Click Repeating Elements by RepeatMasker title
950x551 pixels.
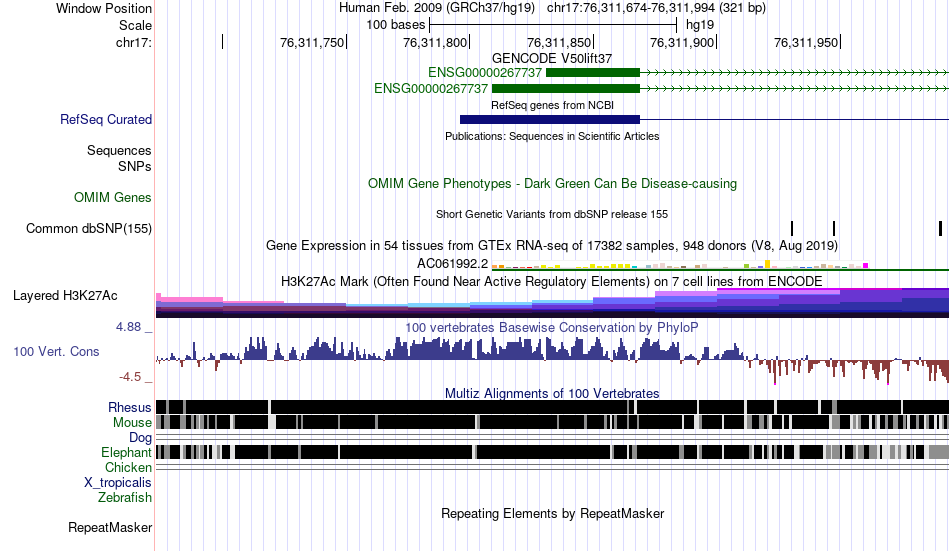pyautogui.click(x=552, y=513)
